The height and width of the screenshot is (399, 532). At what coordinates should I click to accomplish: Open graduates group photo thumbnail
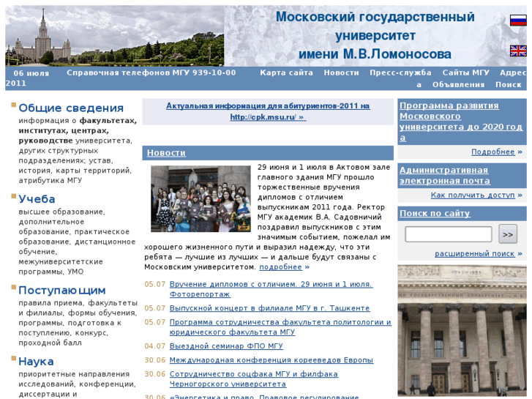[x=201, y=198]
